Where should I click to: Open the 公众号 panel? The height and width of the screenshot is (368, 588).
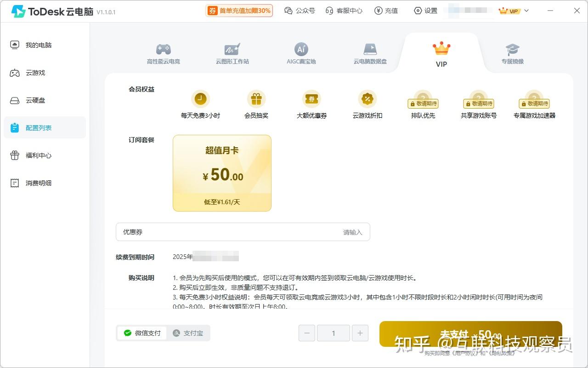point(300,10)
